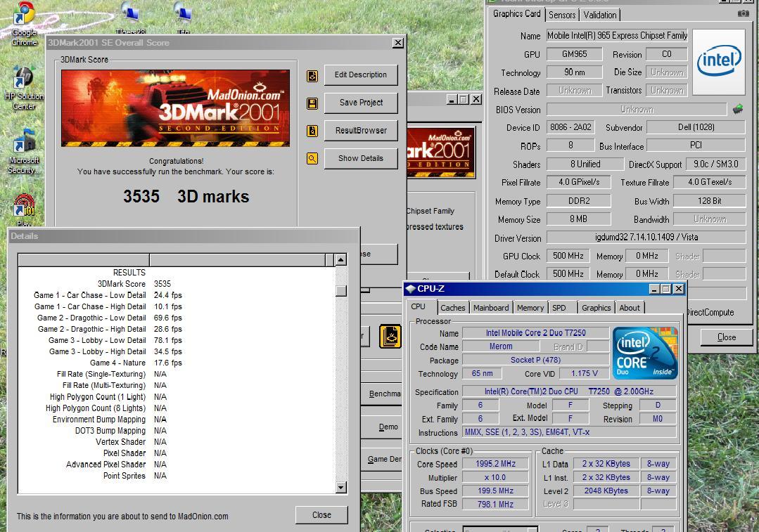The width and height of the screenshot is (759, 532).
Task: Click the CPU-Z Name field Intel Mobile Core 2 Duo
Action: coord(535,332)
